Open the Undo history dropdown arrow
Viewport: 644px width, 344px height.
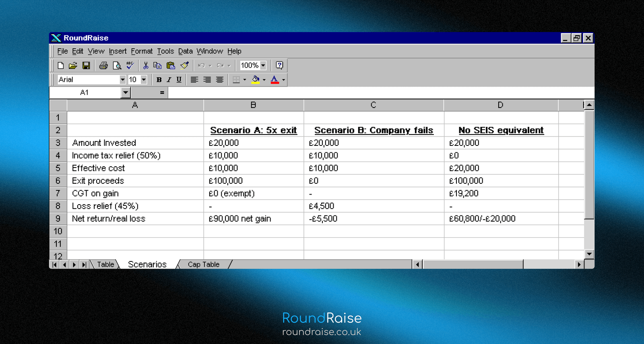(210, 66)
